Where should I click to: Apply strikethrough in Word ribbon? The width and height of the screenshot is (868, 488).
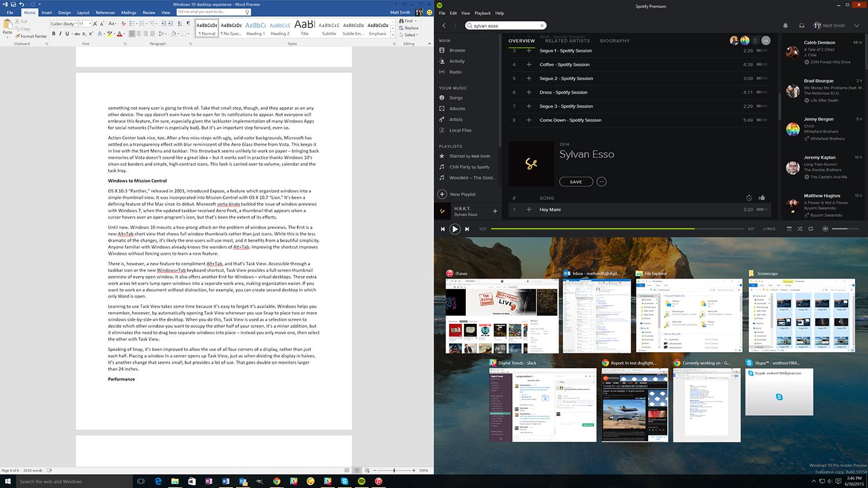[77, 34]
